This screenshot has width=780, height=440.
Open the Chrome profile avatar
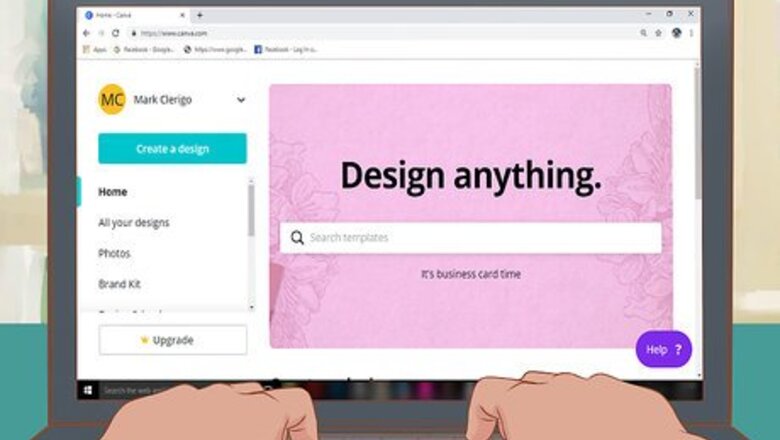coord(676,33)
